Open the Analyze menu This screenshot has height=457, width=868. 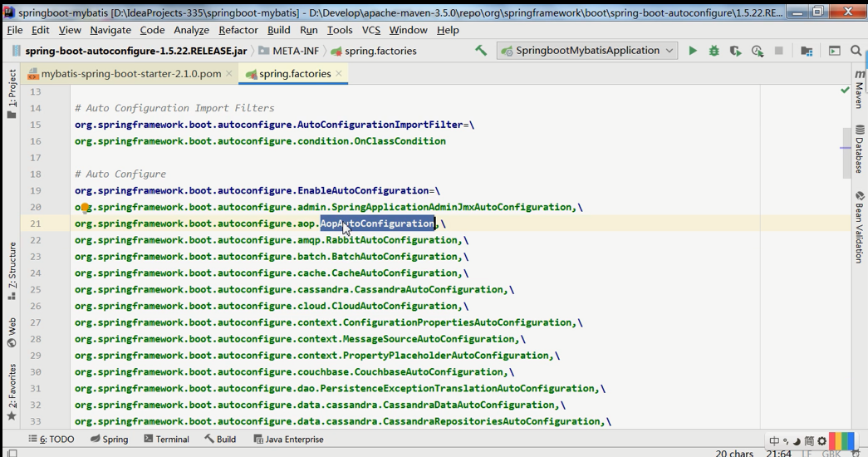[192, 30]
